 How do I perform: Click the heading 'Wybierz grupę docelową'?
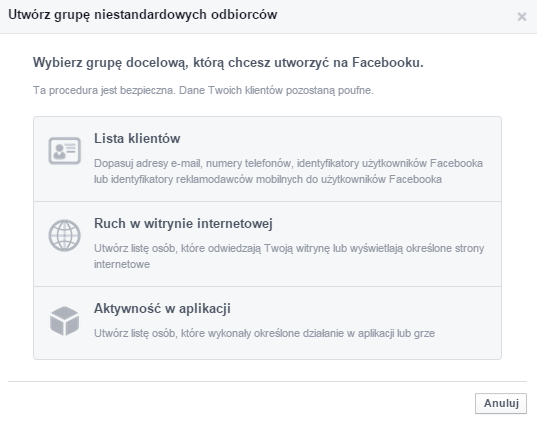tap(228, 63)
